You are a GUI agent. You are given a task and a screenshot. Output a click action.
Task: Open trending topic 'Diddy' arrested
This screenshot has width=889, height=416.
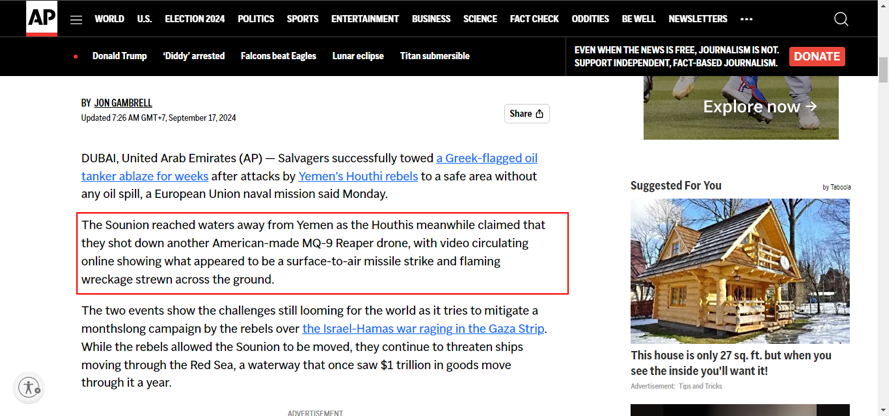tap(194, 56)
